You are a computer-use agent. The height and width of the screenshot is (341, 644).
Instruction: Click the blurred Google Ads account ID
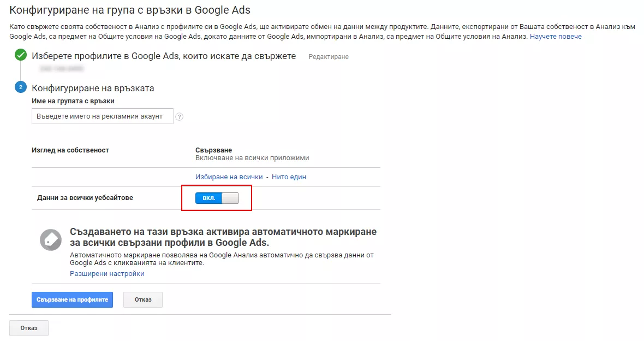click(62, 69)
